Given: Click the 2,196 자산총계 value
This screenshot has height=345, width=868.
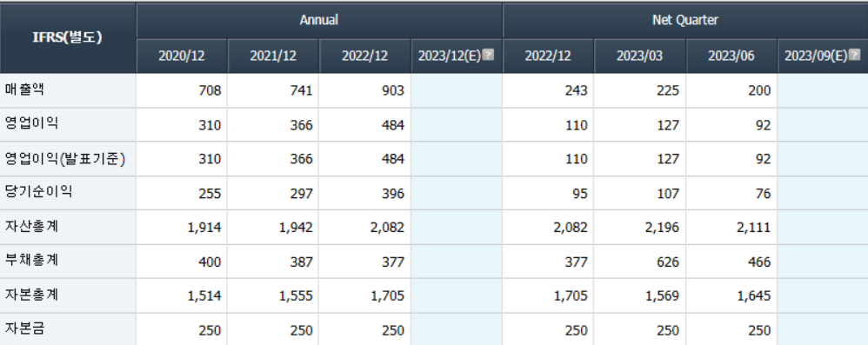Looking at the screenshot, I should pos(663,228).
